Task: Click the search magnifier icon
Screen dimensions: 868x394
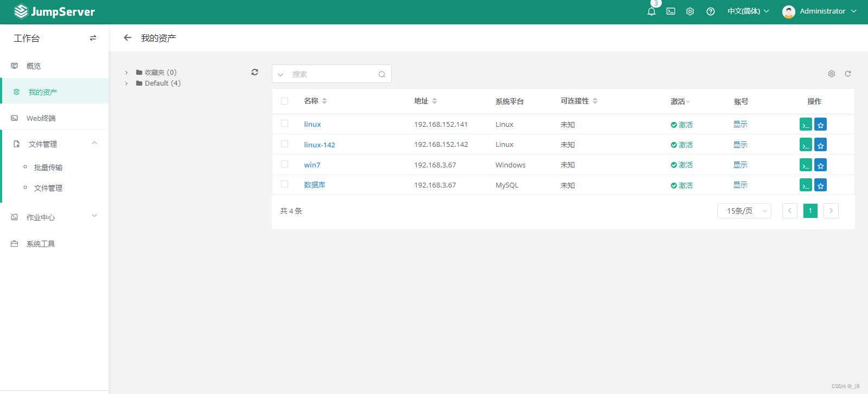Action: click(382, 74)
